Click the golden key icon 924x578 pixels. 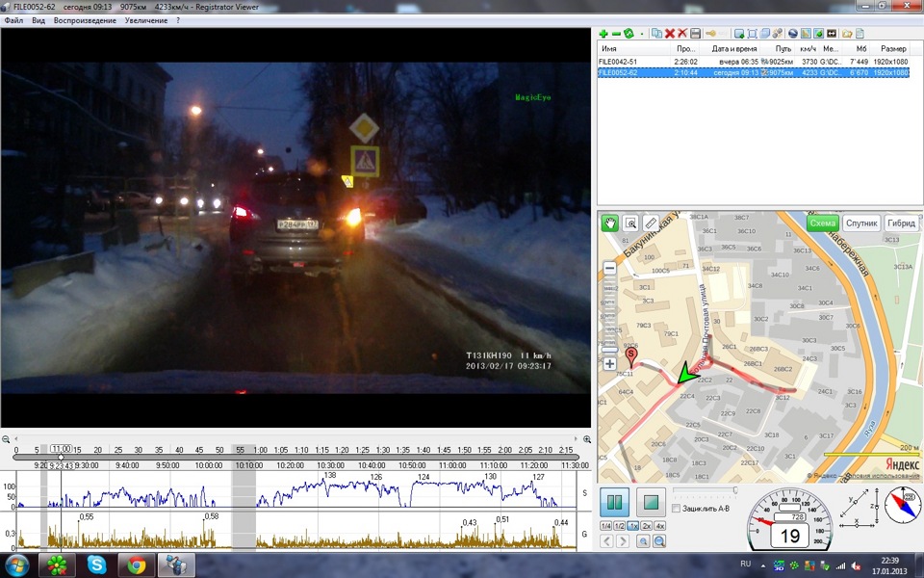pyautogui.click(x=710, y=34)
